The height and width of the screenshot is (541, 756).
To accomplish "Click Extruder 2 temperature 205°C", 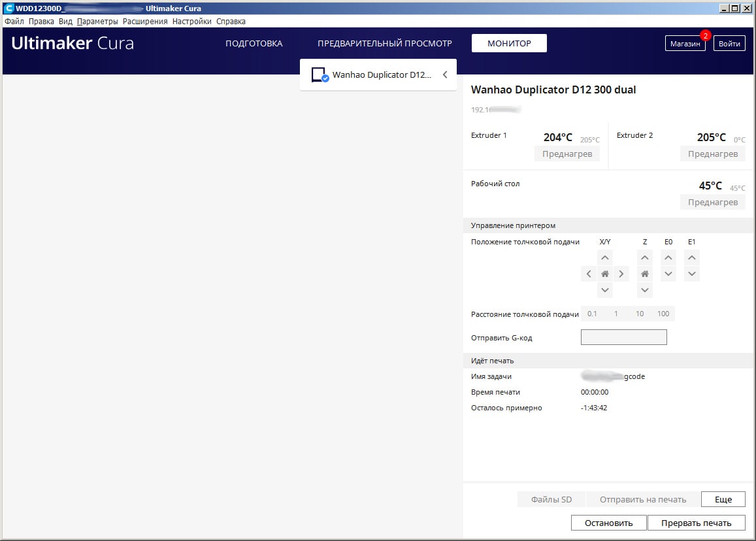I will [x=711, y=137].
